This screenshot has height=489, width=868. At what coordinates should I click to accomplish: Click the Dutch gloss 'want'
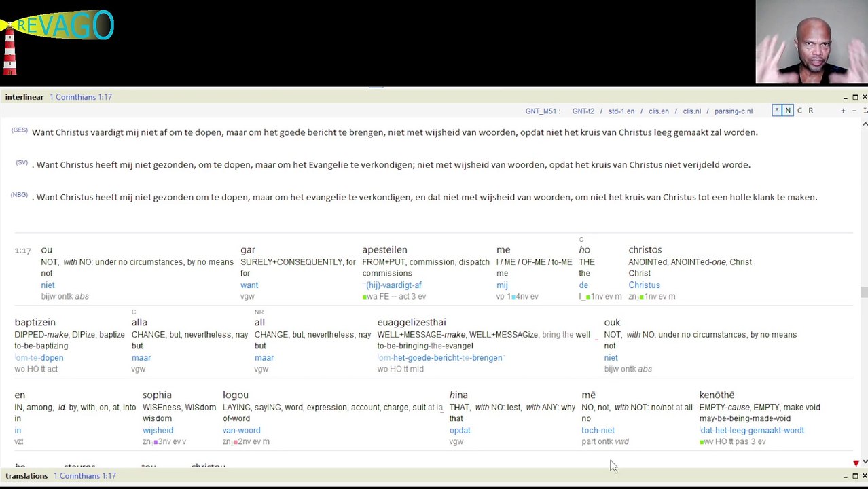click(x=249, y=285)
